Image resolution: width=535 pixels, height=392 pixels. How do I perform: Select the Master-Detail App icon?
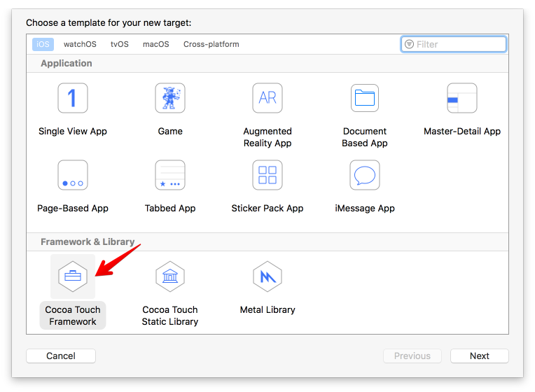point(462,98)
